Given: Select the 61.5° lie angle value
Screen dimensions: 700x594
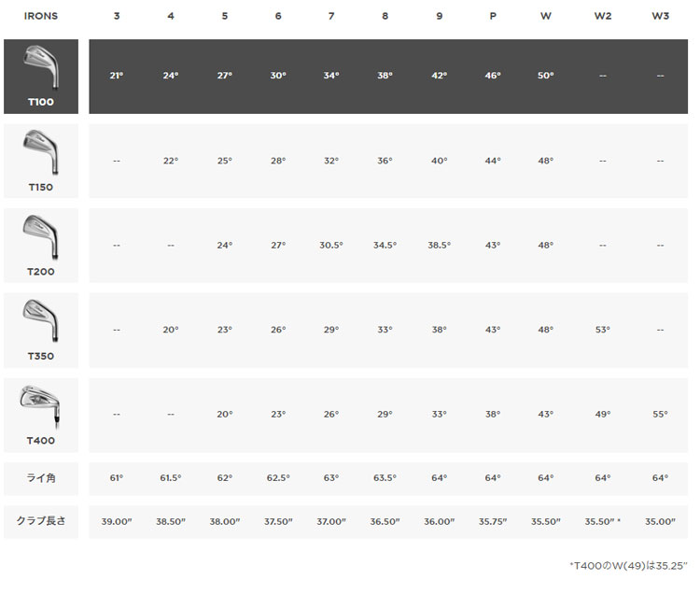Looking at the screenshot, I should point(171,478).
